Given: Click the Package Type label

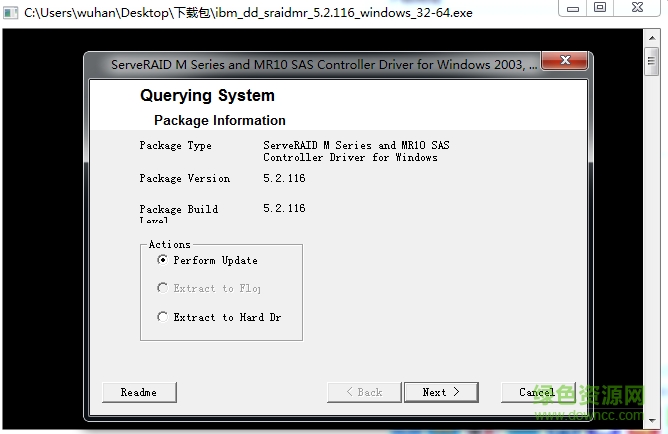Looking at the screenshot, I should coord(176,146).
